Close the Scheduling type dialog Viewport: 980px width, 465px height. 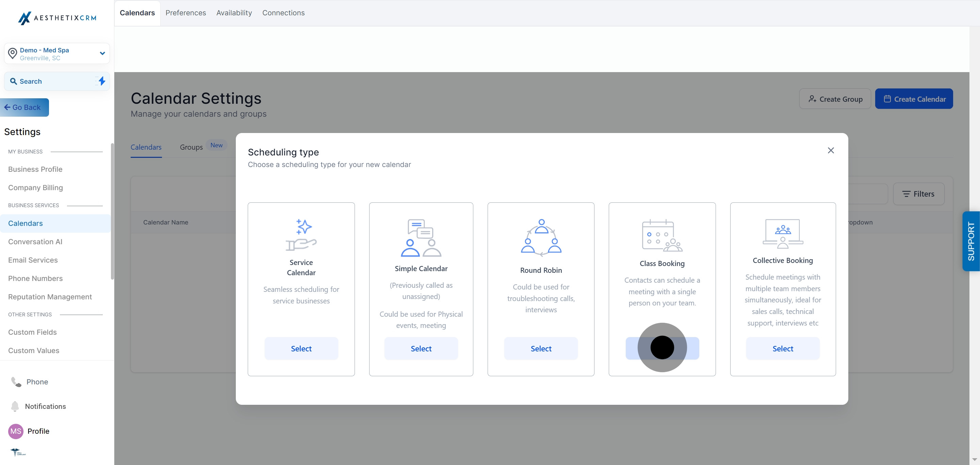pos(831,151)
